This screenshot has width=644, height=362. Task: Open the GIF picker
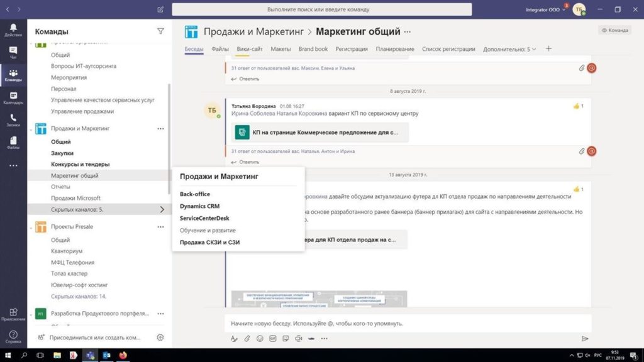pyautogui.click(x=273, y=339)
